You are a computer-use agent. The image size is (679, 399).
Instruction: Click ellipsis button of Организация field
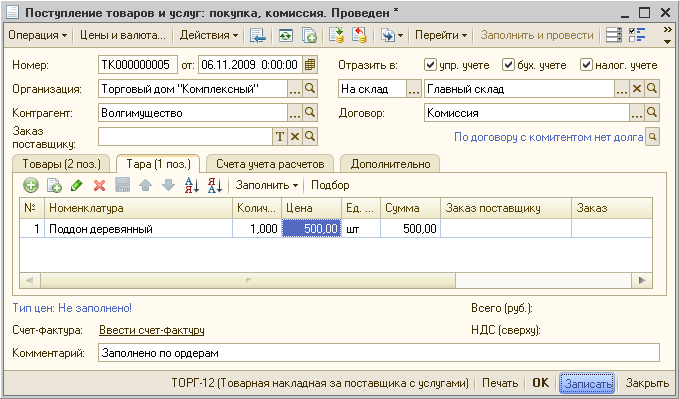click(x=295, y=89)
